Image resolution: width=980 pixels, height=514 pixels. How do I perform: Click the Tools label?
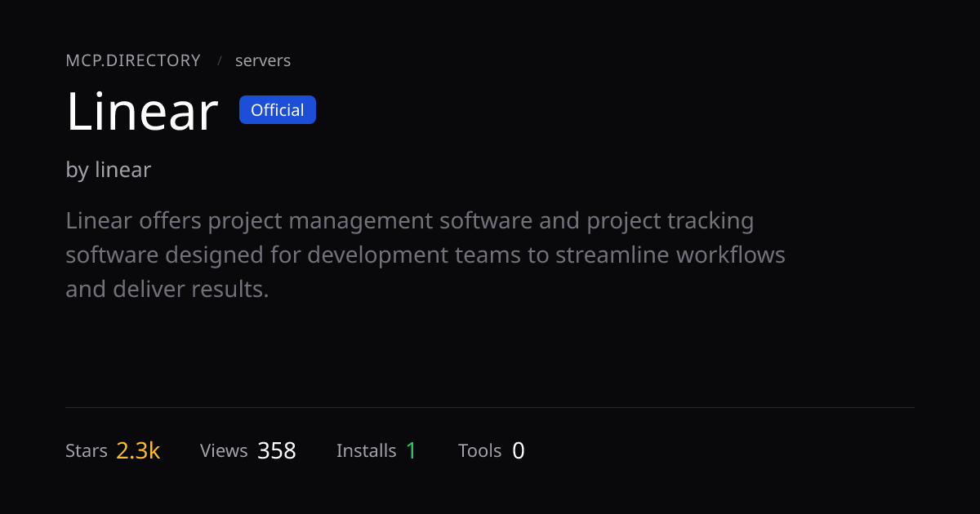[480, 450]
